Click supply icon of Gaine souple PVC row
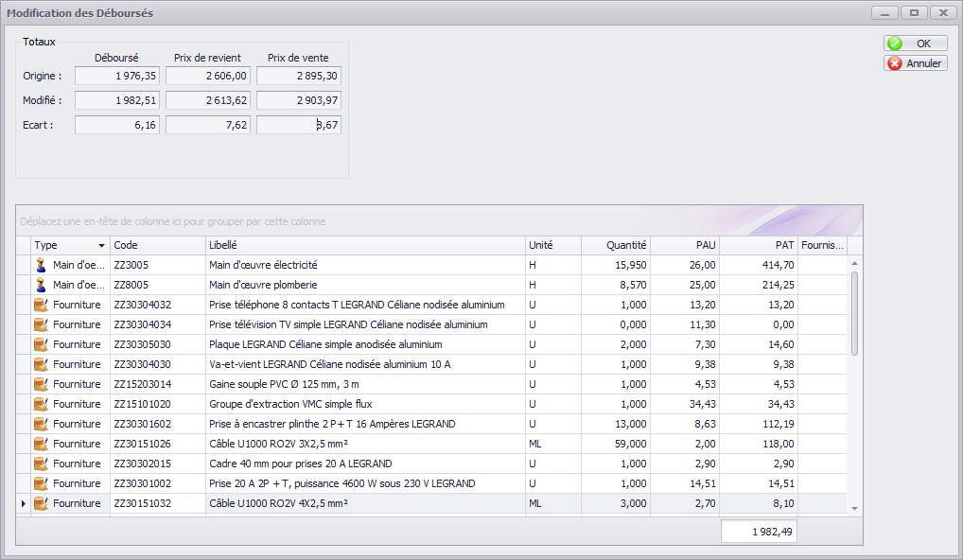This screenshot has width=963, height=560. [41, 384]
